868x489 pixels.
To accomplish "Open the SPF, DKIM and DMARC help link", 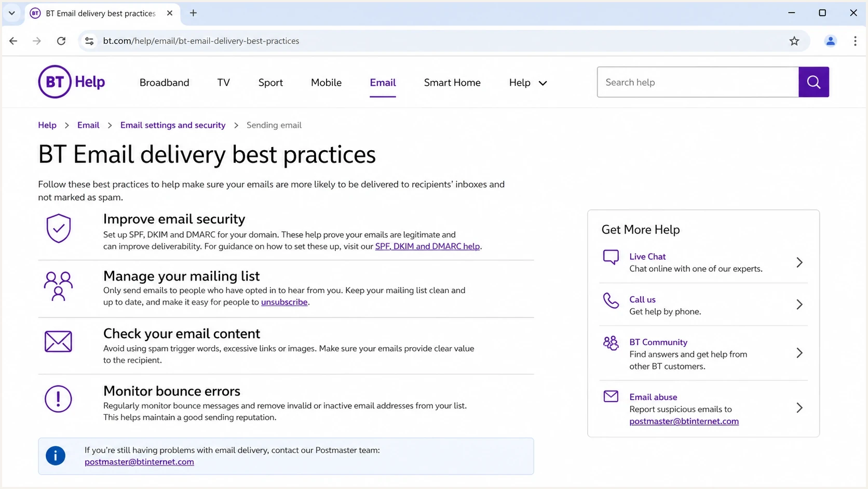I will tap(427, 246).
